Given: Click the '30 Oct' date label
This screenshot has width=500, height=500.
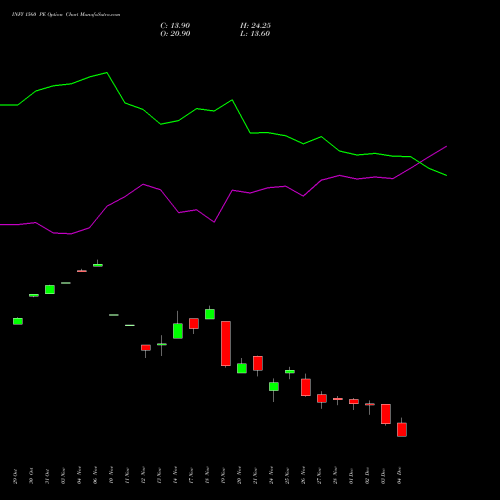Looking at the screenshot, I should (x=31, y=476).
